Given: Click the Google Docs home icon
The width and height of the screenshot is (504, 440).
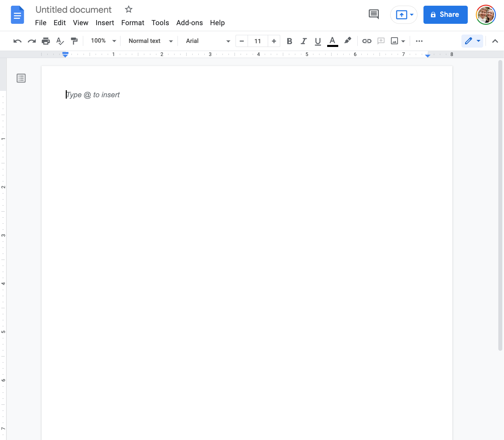Looking at the screenshot, I should coord(17,15).
